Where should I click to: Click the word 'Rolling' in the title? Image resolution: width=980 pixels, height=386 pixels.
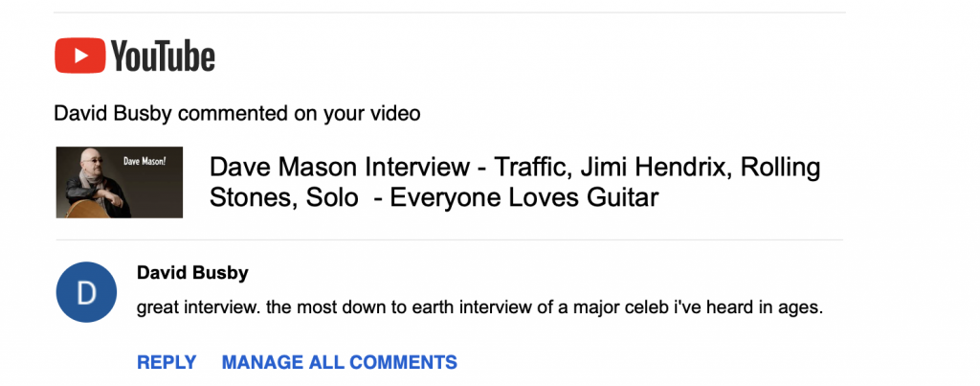point(780,167)
